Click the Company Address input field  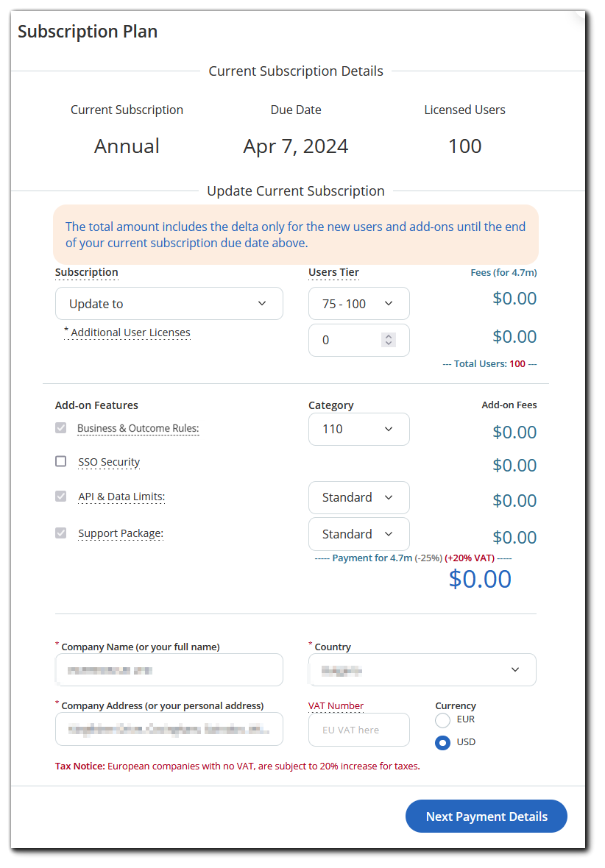point(169,729)
